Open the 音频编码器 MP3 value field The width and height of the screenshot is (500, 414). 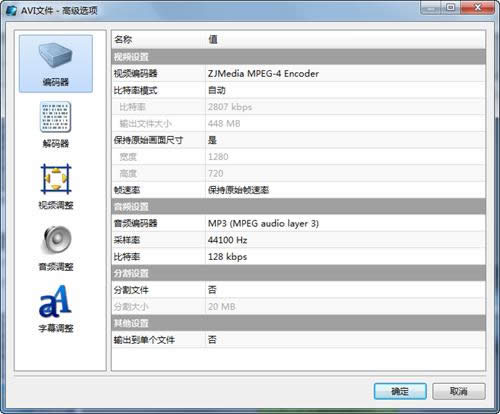(x=345, y=223)
